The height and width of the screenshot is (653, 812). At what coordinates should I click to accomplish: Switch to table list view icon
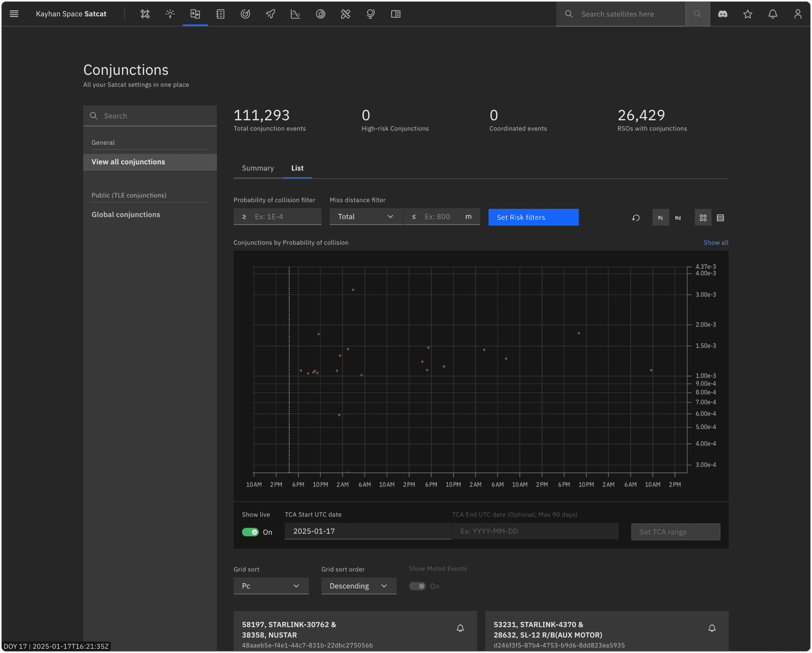pos(720,218)
